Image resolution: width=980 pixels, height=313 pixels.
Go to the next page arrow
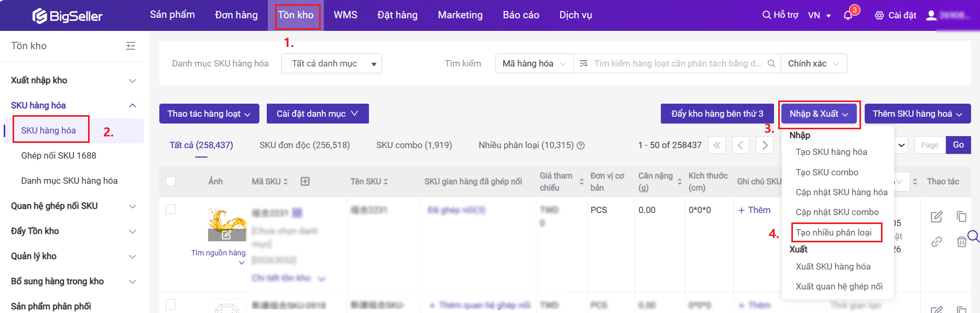[x=765, y=145]
